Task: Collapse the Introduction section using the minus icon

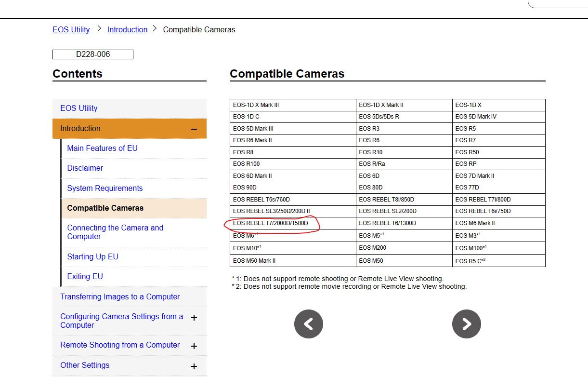Action: pos(194,129)
